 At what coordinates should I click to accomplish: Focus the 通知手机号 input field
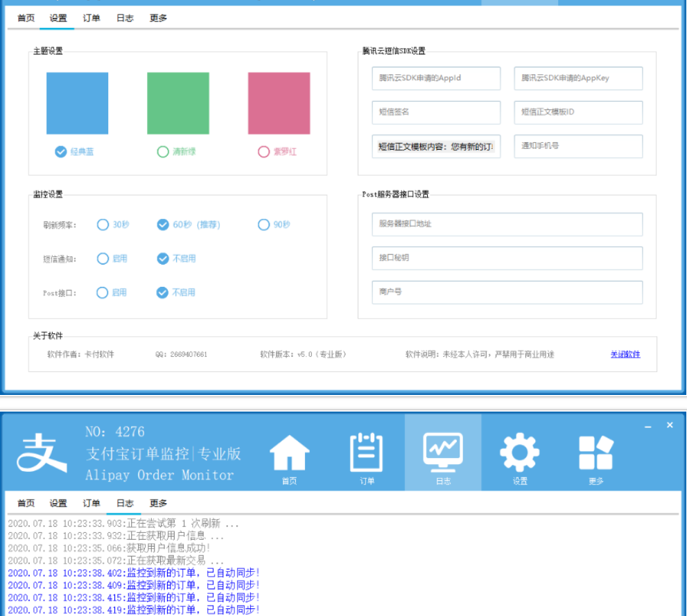click(x=578, y=146)
